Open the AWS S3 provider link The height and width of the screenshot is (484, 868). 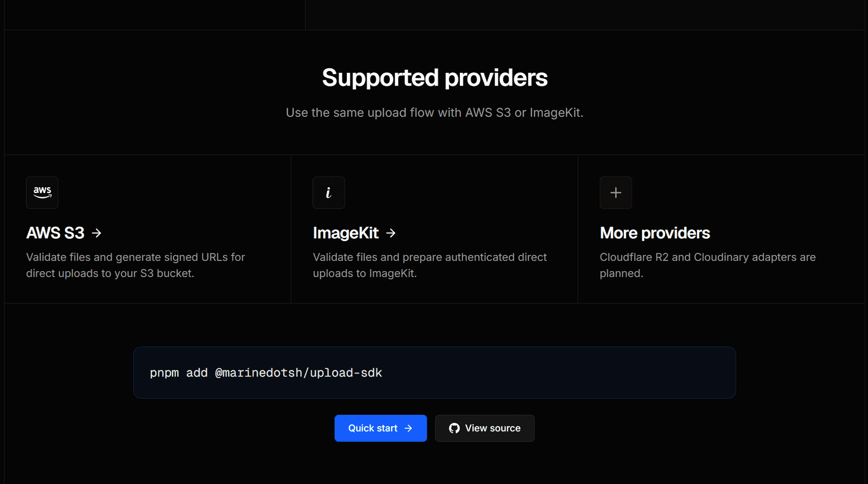click(64, 233)
